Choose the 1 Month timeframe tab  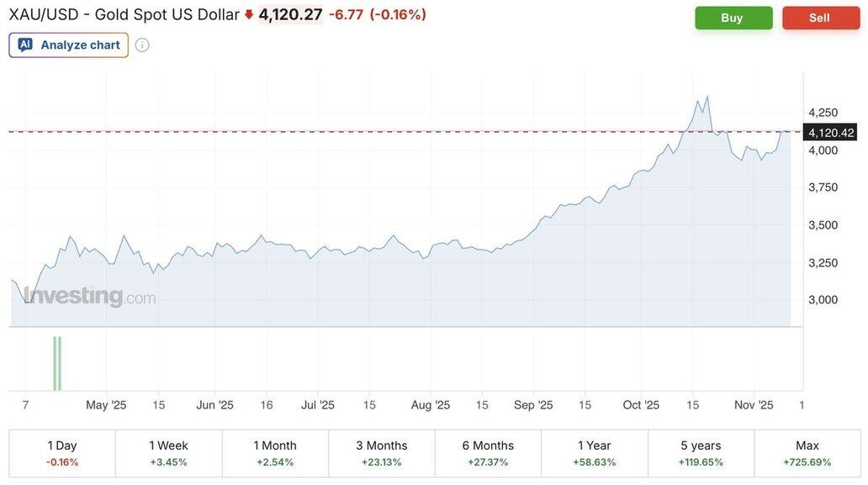coord(275,453)
